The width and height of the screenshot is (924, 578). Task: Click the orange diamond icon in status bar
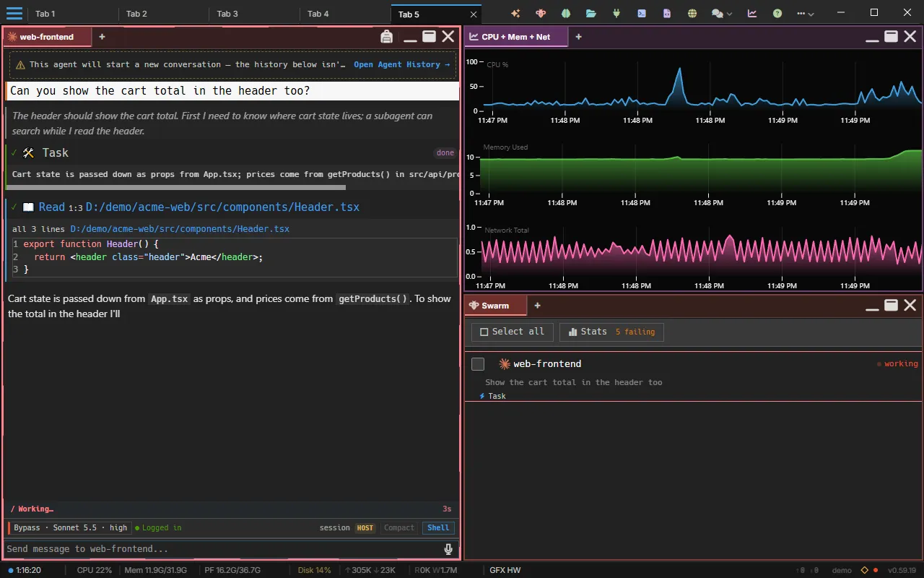click(x=864, y=570)
